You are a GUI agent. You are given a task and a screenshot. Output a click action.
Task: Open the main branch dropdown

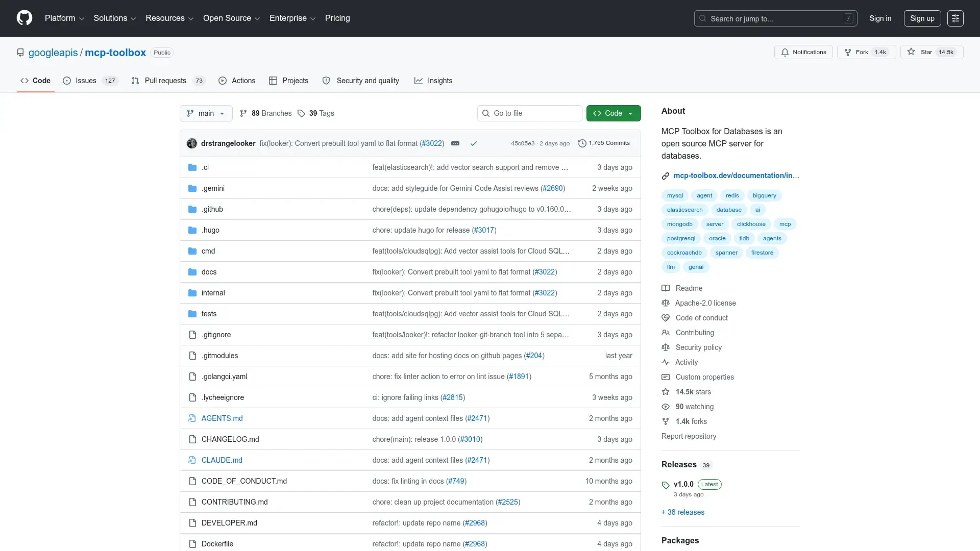click(206, 113)
